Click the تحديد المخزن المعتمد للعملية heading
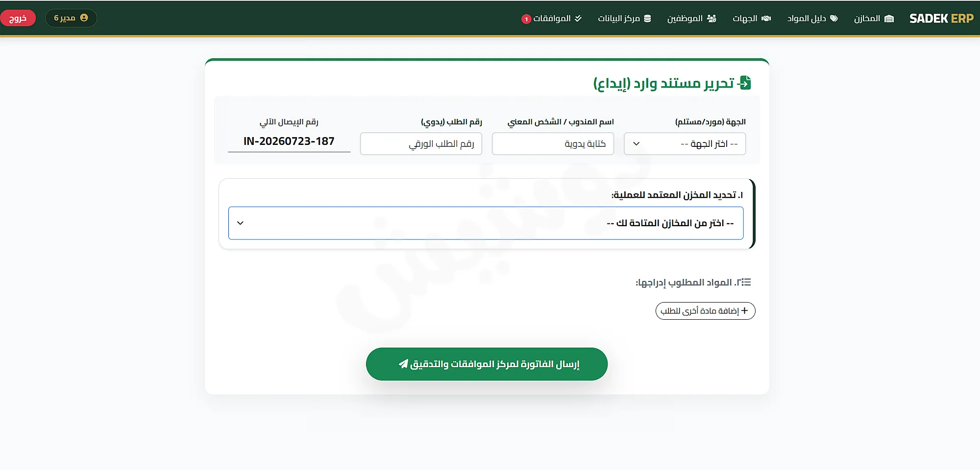 (x=677, y=195)
